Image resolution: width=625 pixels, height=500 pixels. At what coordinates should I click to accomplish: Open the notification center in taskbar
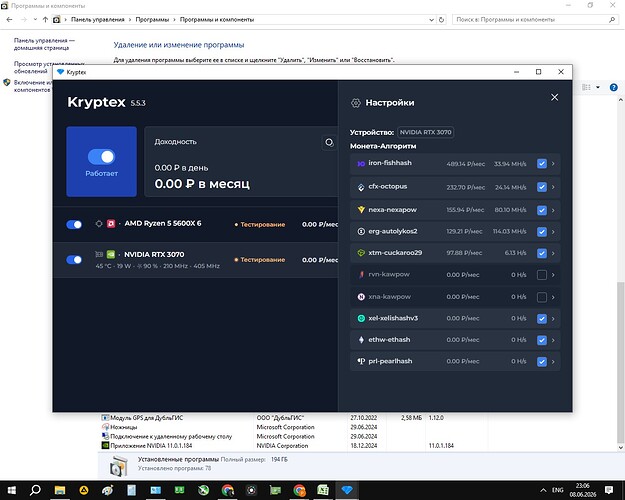point(609,490)
